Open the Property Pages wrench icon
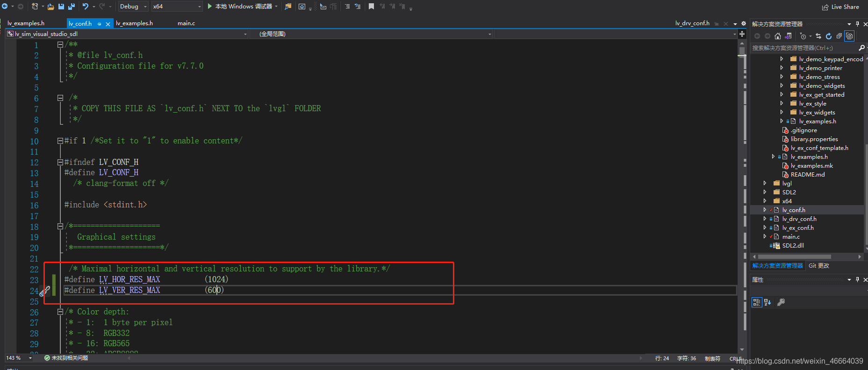868x370 pixels. tap(781, 302)
